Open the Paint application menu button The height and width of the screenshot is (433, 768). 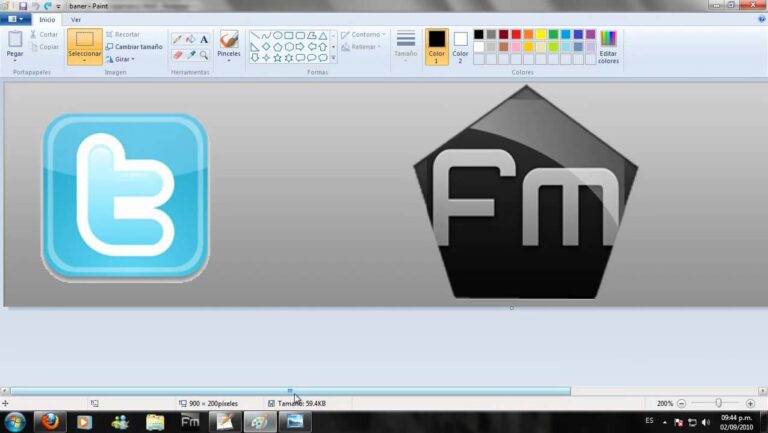[x=16, y=19]
